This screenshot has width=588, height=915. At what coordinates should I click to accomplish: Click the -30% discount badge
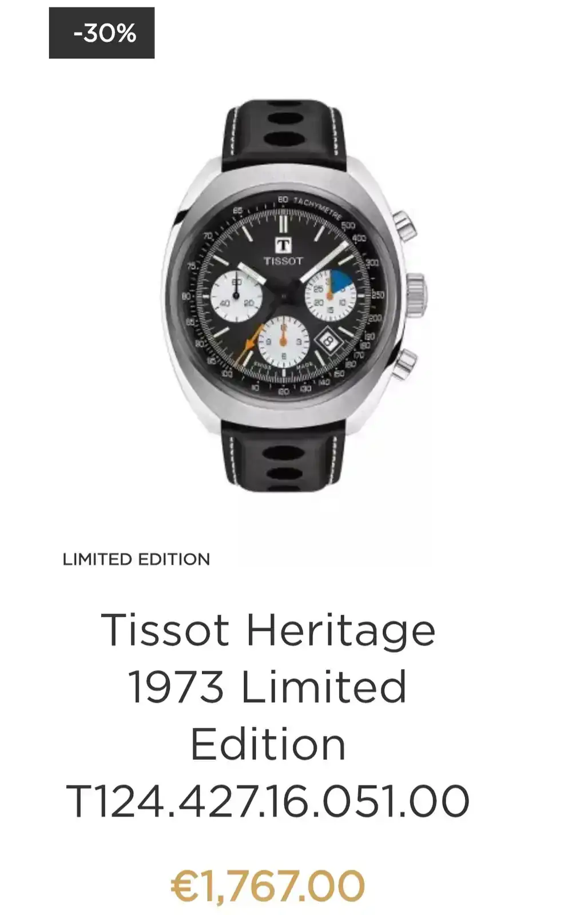(102, 33)
